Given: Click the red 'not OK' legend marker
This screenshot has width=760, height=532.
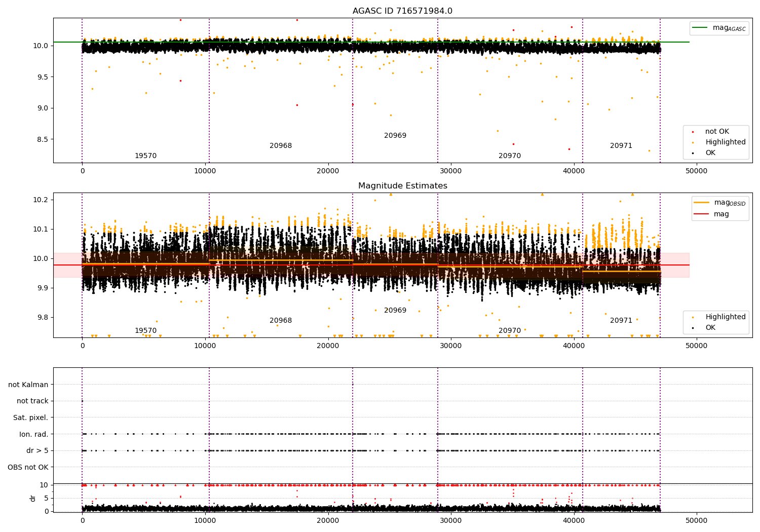Looking at the screenshot, I should tap(693, 132).
